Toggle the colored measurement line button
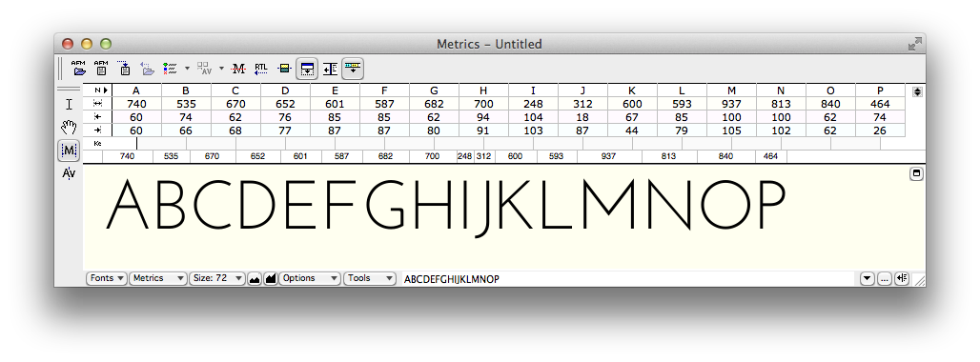 click(353, 69)
